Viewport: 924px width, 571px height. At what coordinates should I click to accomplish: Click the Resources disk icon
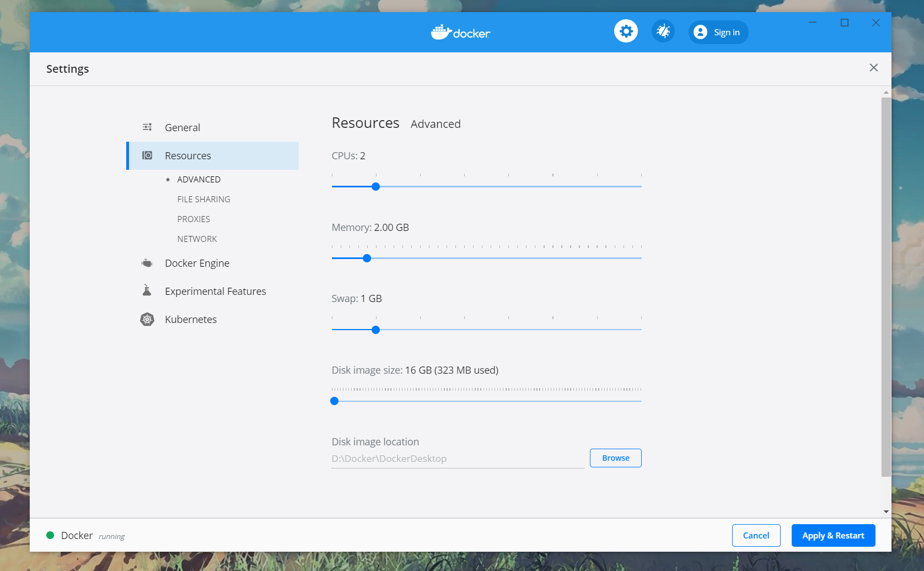point(147,155)
